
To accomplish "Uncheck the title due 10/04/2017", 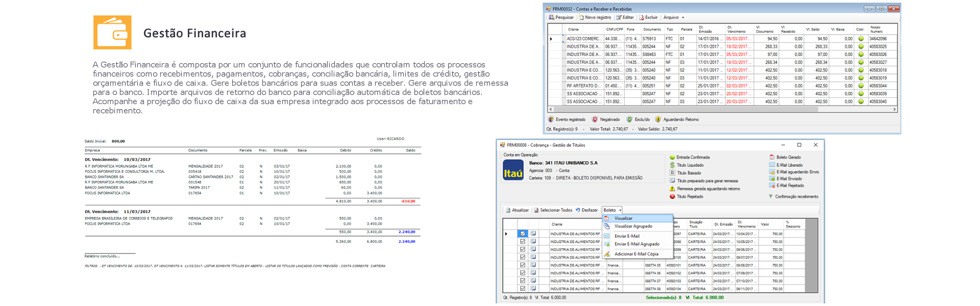I will click(x=523, y=234).
